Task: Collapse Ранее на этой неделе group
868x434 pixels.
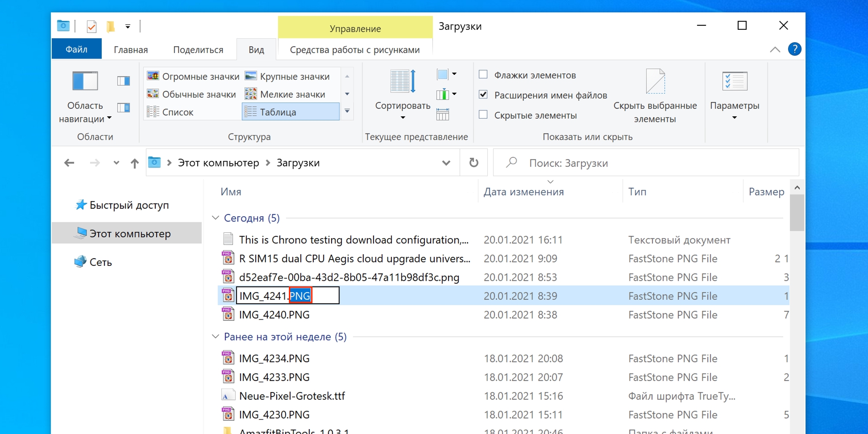Action: (x=216, y=336)
